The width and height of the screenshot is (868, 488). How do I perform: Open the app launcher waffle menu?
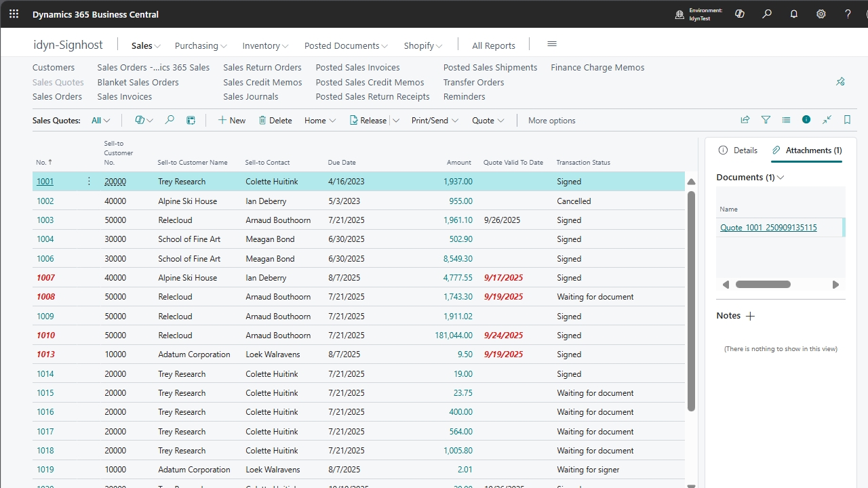coord(14,14)
